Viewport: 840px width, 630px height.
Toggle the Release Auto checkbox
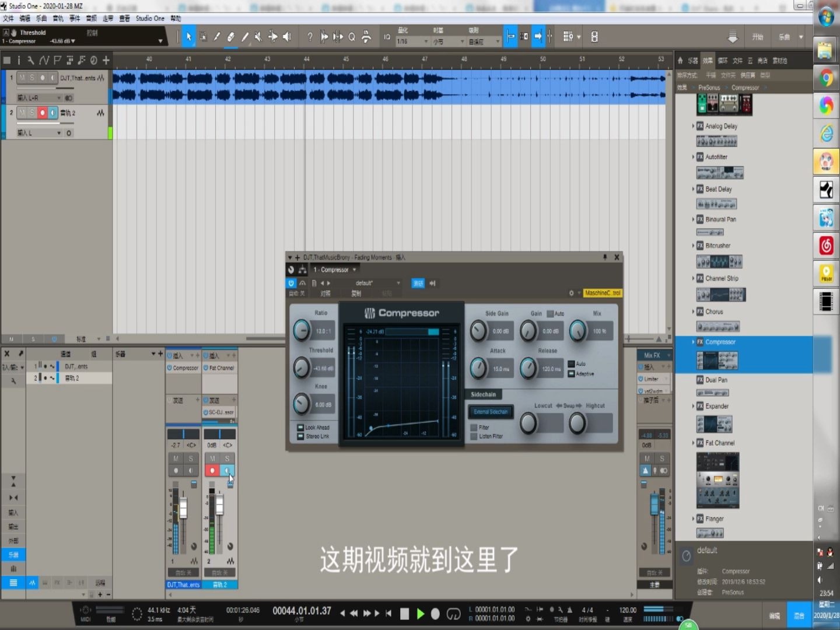[571, 364]
